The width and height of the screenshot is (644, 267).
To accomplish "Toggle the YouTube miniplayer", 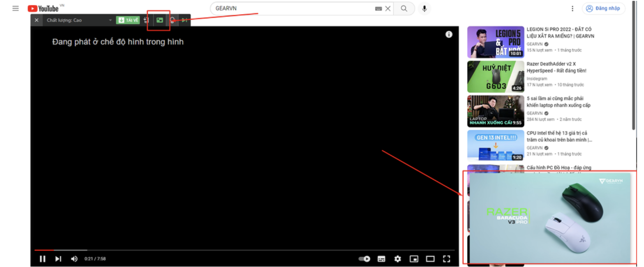I will point(414,259).
